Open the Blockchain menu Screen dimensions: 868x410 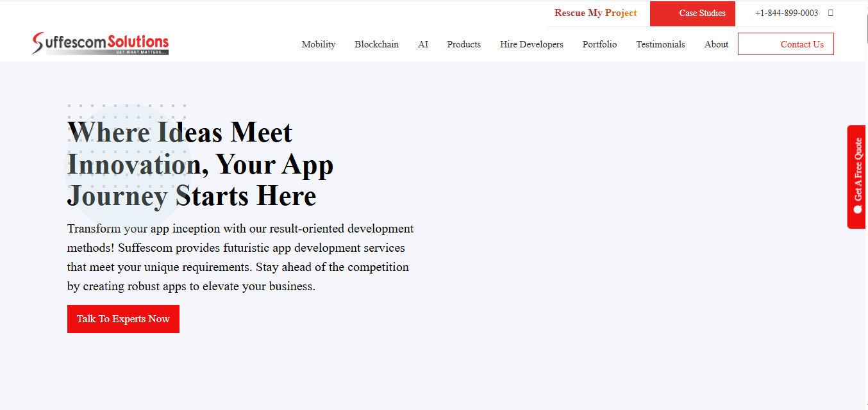[x=376, y=44]
